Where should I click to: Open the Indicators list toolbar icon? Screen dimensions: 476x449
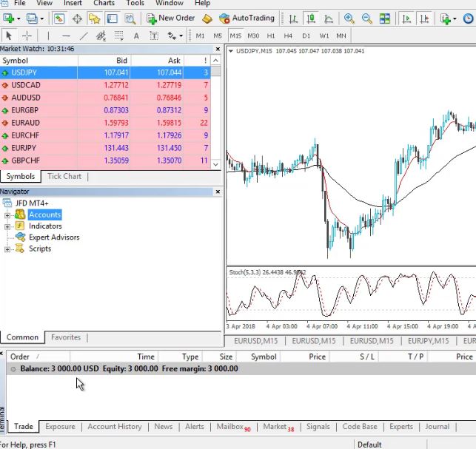coord(446,18)
